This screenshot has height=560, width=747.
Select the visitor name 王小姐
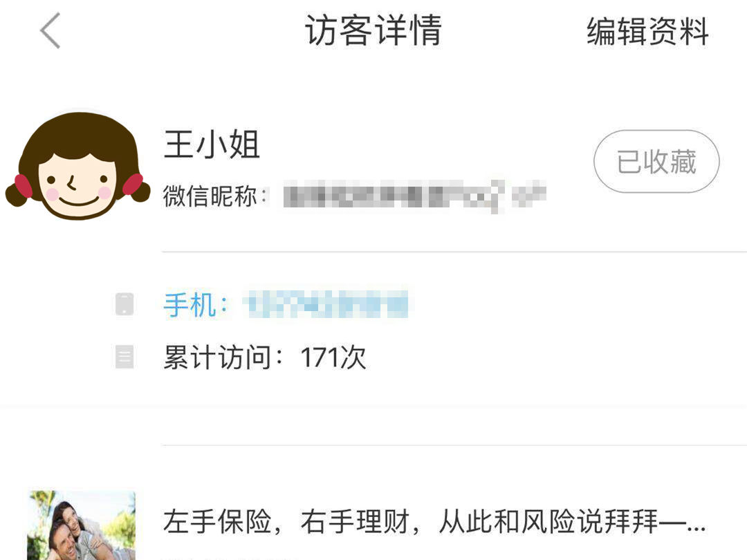[212, 144]
